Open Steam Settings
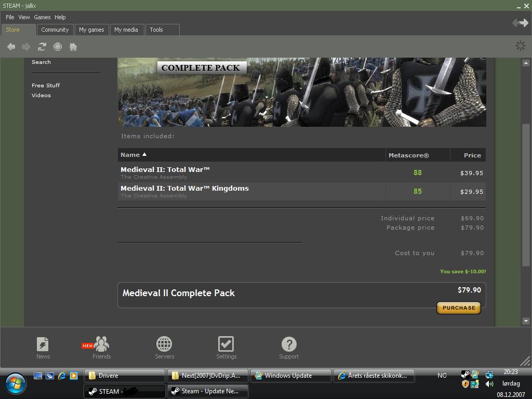Viewport: 532px width, 399px height. point(226,348)
